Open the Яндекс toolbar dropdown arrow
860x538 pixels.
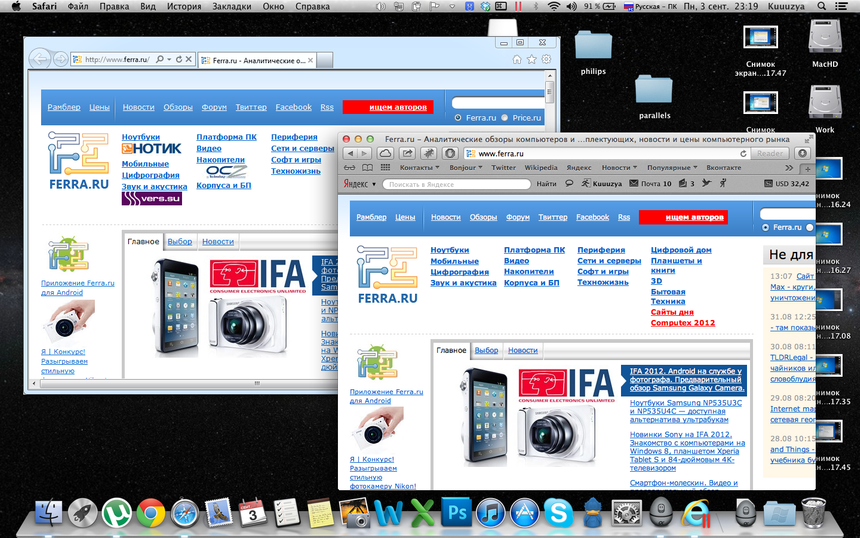(374, 184)
